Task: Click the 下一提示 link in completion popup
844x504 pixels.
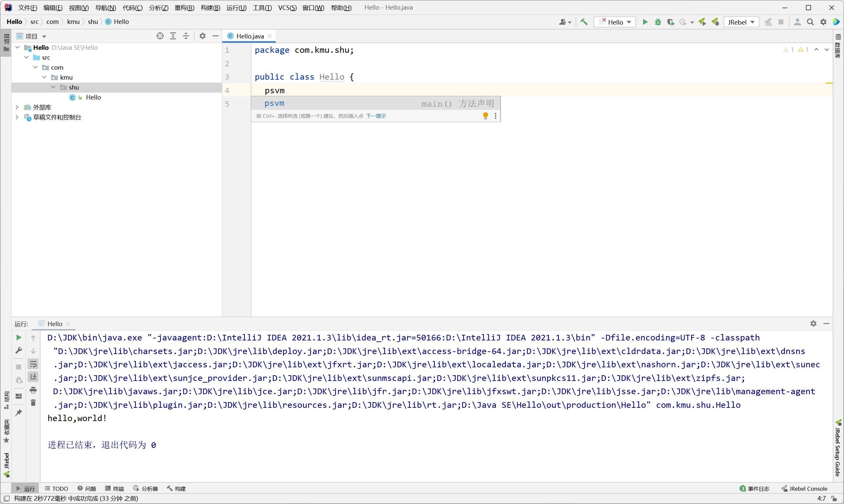Action: [x=376, y=116]
